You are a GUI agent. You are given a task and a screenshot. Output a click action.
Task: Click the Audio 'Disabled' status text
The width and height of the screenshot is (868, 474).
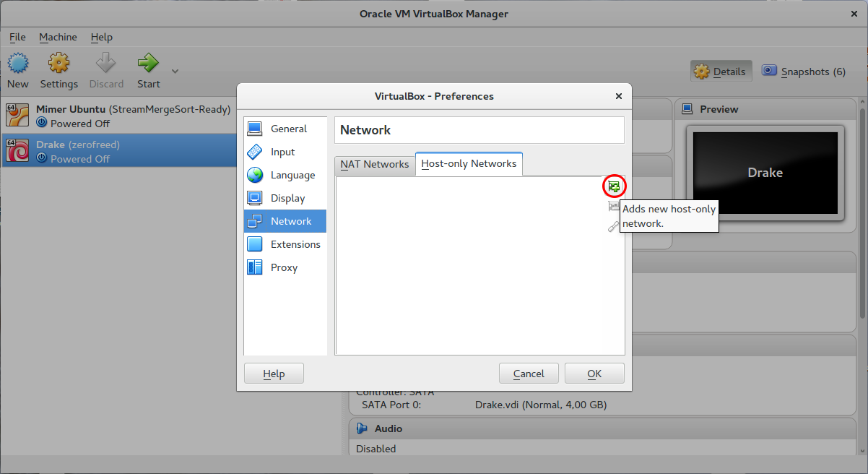point(376,449)
